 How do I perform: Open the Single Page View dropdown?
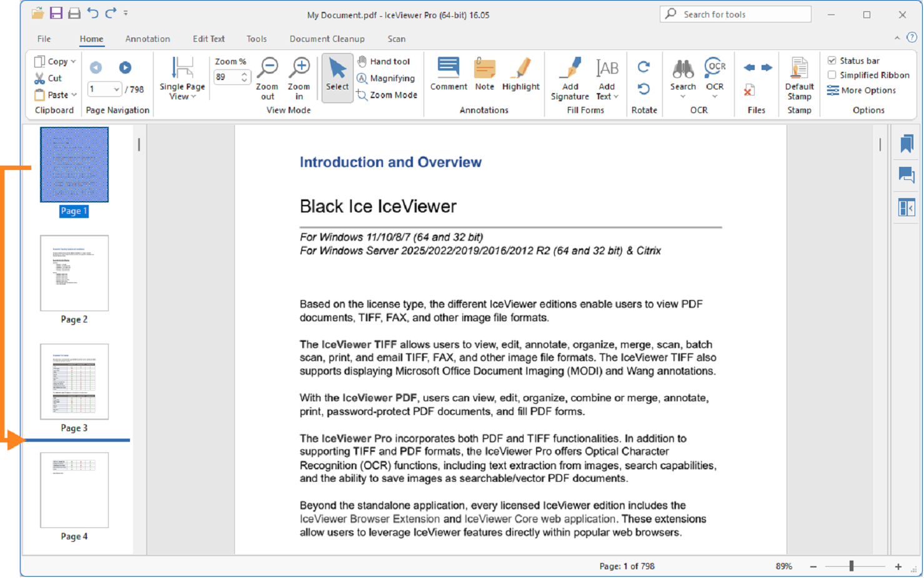pos(182,77)
